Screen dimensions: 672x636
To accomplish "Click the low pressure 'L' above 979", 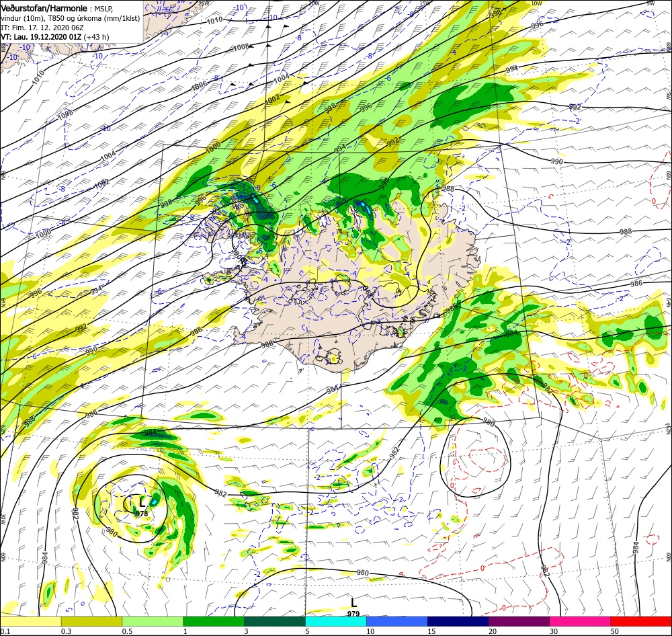I will pos(353,602).
